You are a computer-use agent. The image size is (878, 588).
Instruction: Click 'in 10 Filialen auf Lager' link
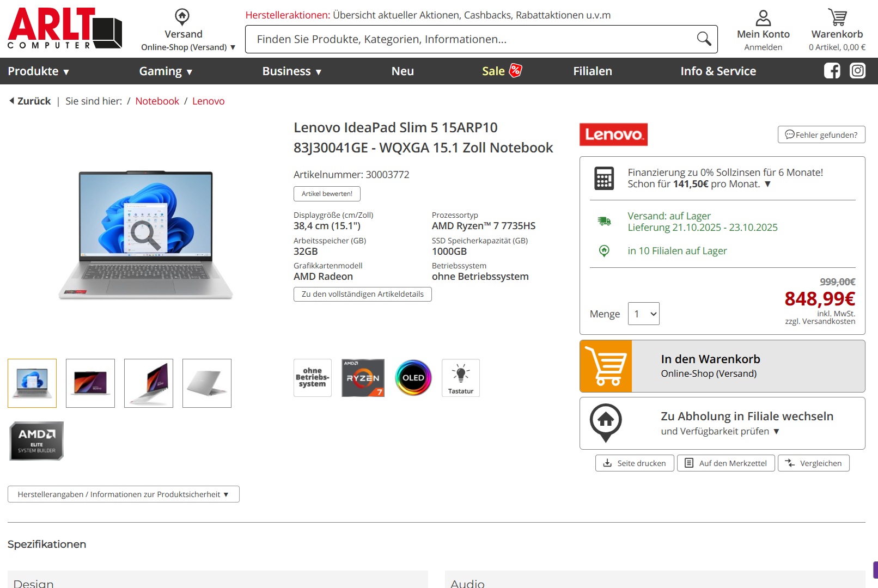tap(677, 251)
